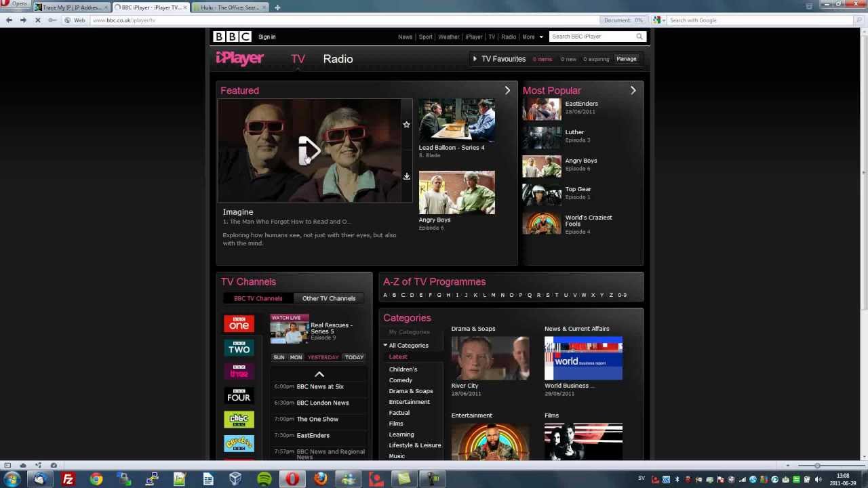Open FileZilla from the taskbar
The height and width of the screenshot is (488, 868).
[68, 479]
